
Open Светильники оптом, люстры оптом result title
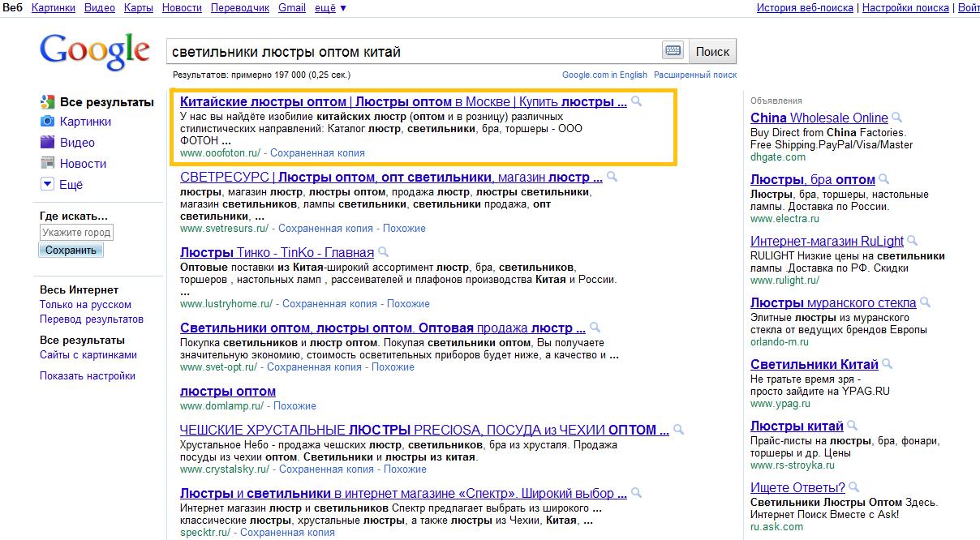[x=383, y=329]
